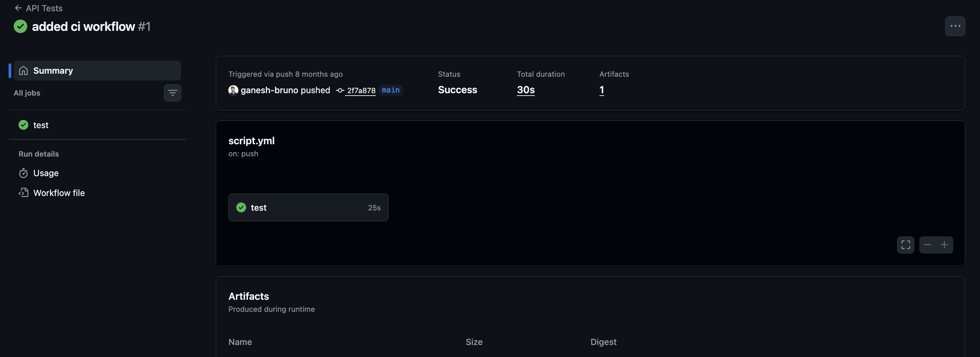Open commit 2f7a878
980x357 pixels.
click(361, 90)
